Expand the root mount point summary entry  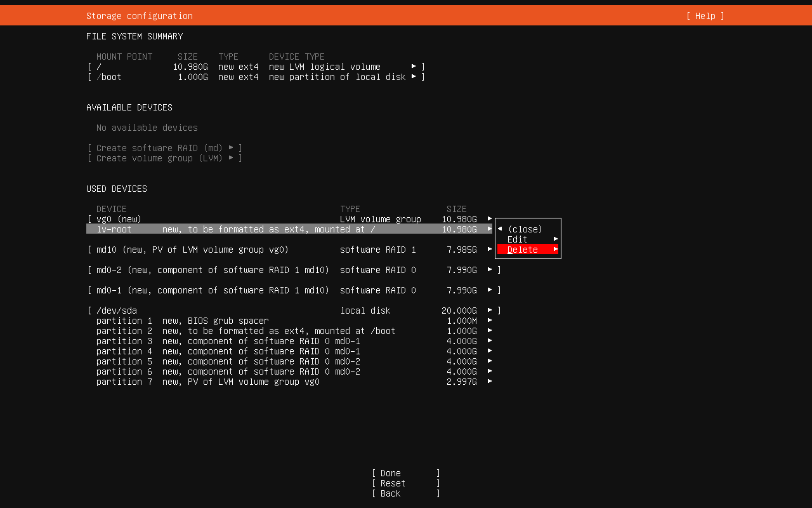[x=414, y=67]
